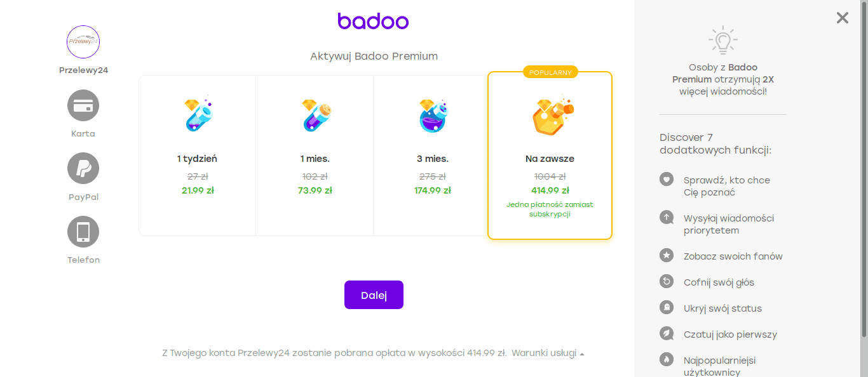Click the heart icon beside Sprawdź, kto chce
Image resolution: width=868 pixels, height=377 pixels.
point(666,180)
